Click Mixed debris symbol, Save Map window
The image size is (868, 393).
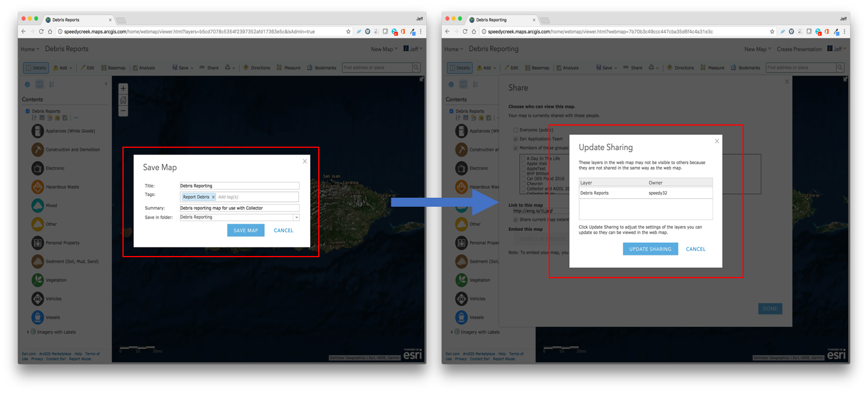coord(38,205)
